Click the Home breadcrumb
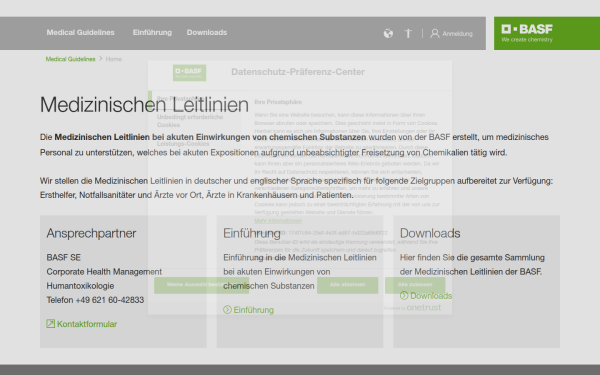 point(114,59)
